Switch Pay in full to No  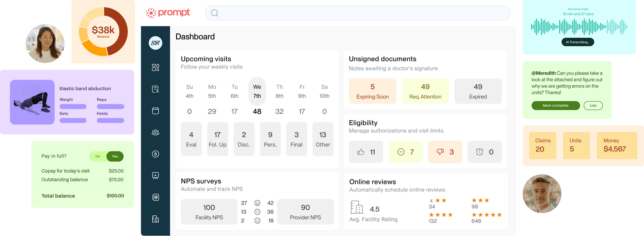click(x=98, y=156)
